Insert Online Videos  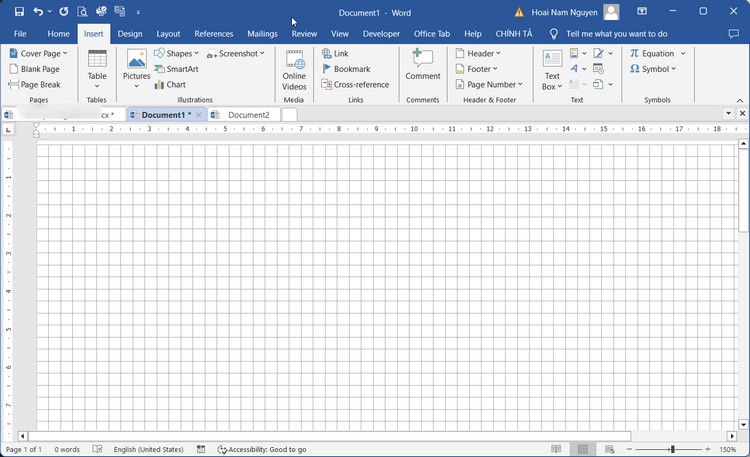click(294, 70)
